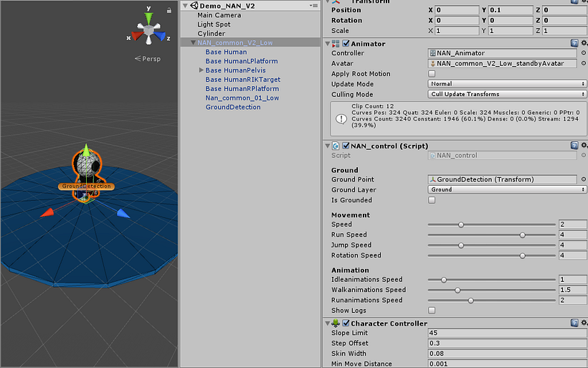
Task: Click the blue Z move arrow in scene
Action: [x=123, y=214]
